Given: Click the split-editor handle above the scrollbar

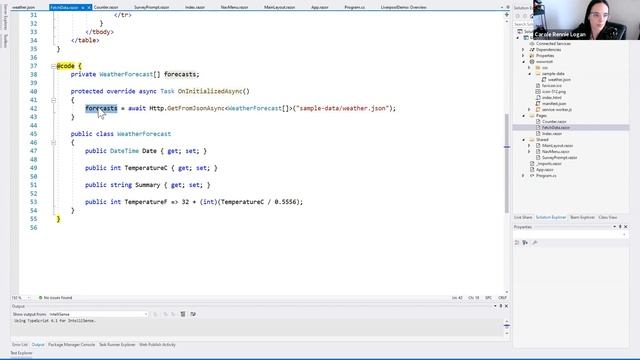Looking at the screenshot, I should tap(507, 15).
